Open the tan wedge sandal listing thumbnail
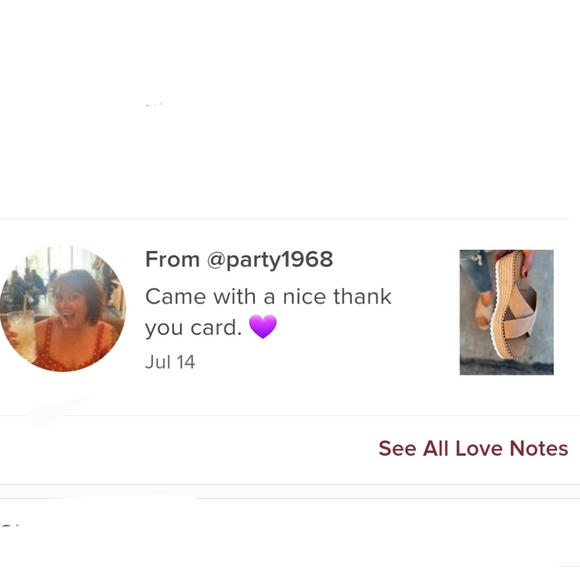 506,312
